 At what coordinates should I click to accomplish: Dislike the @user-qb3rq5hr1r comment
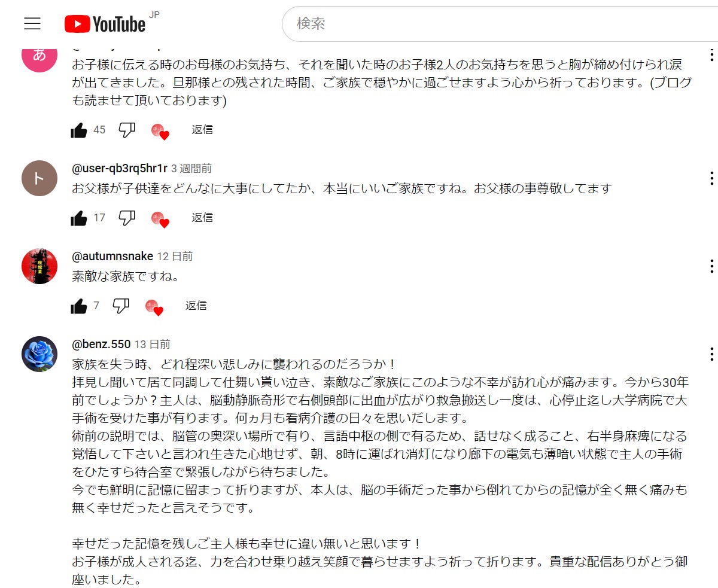127,218
